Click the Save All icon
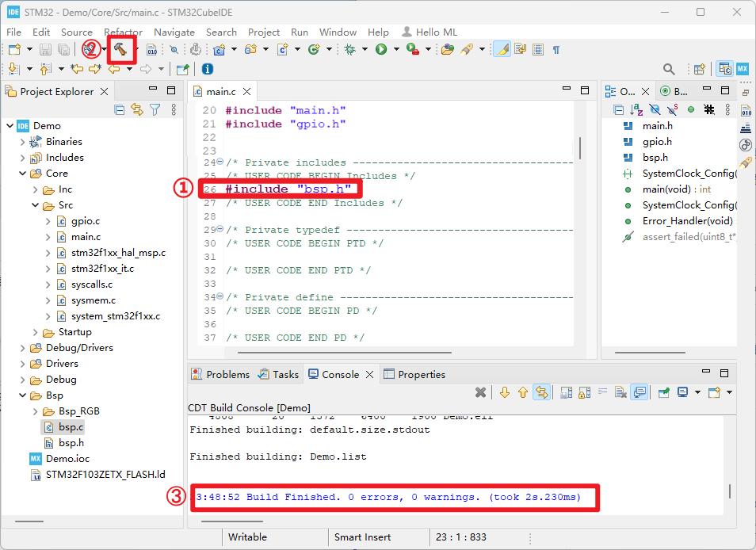 pos(63,50)
